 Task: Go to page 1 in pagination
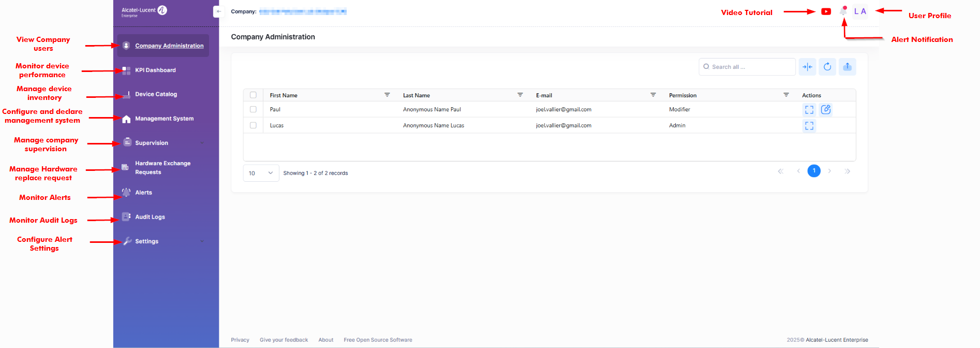[814, 171]
